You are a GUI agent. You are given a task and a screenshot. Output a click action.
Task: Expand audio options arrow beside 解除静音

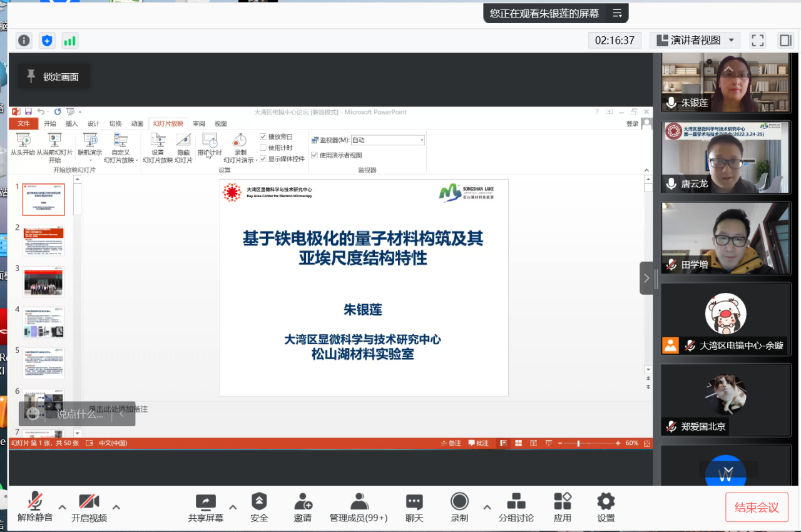pyautogui.click(x=62, y=507)
